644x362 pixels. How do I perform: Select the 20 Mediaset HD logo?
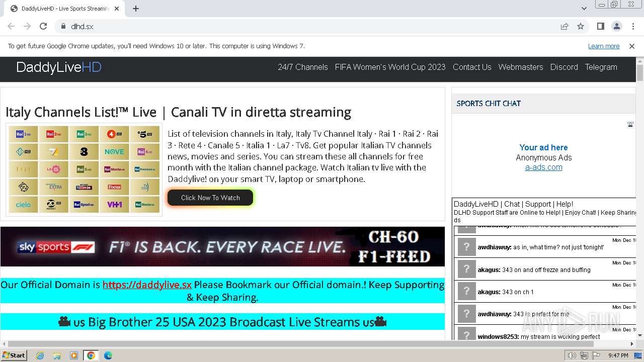pyautogui.click(x=53, y=205)
